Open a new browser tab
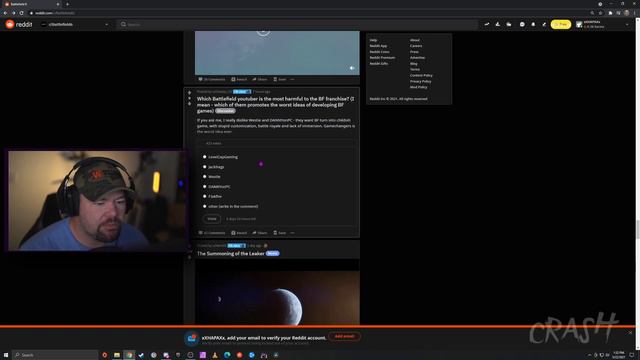640x360 pixels. tap(67, 4)
